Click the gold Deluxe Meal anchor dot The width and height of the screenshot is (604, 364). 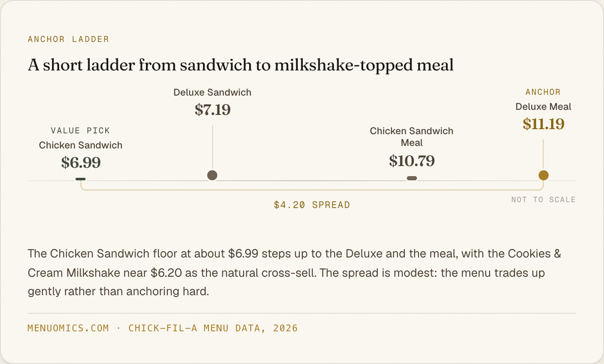point(544,175)
